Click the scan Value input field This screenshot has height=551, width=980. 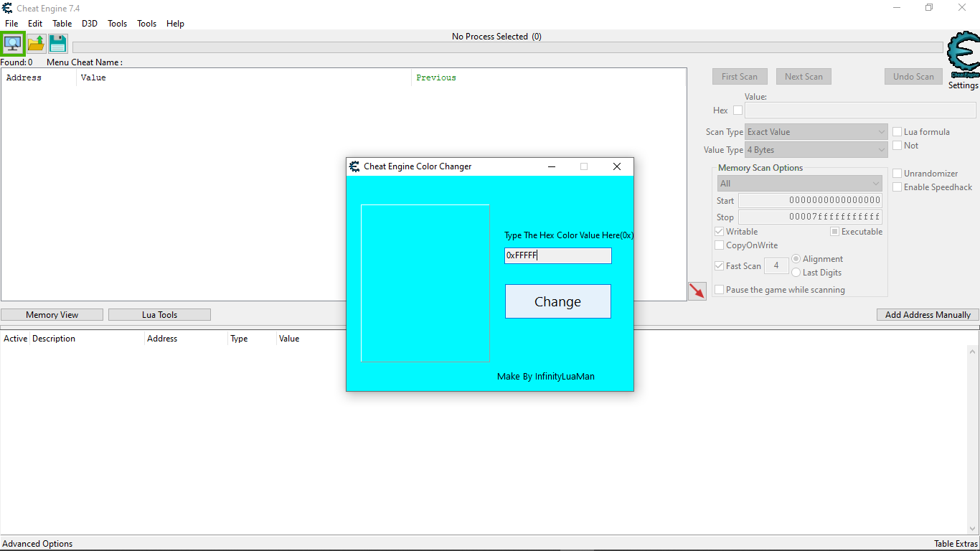pos(860,110)
